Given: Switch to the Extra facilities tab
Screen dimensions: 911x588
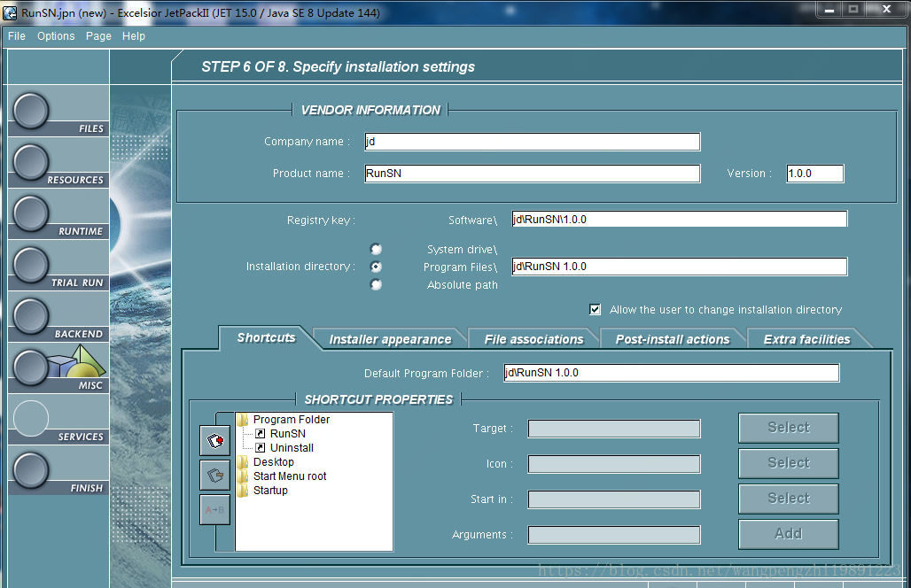Looking at the screenshot, I should point(806,339).
